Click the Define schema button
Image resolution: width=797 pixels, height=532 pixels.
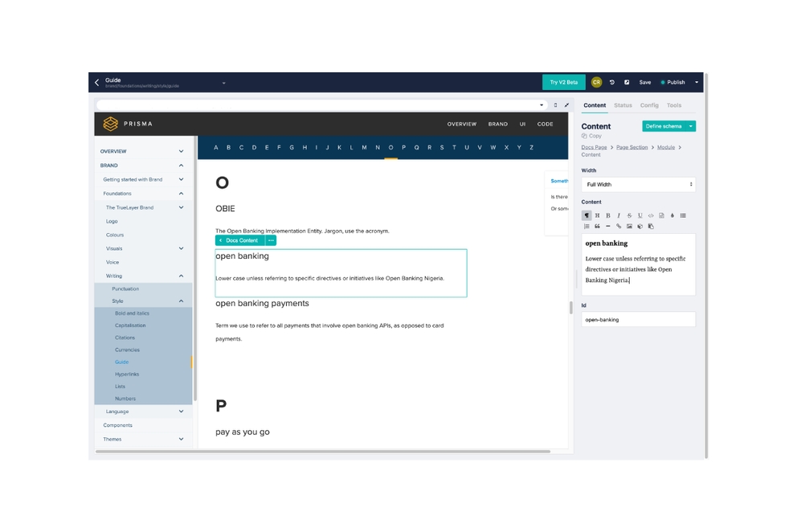click(x=664, y=126)
